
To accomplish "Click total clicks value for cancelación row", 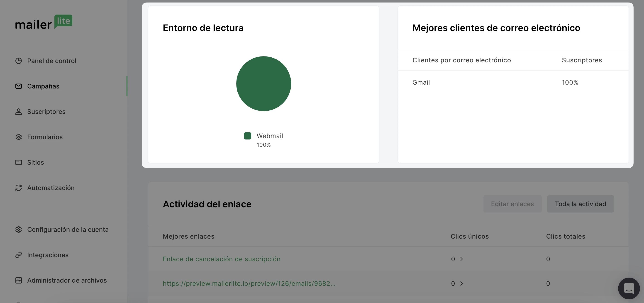I will 548,259.
